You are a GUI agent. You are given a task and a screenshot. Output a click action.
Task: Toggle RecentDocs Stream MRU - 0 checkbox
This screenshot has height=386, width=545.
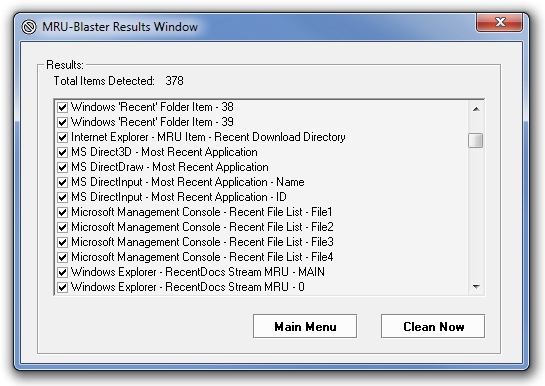point(62,287)
